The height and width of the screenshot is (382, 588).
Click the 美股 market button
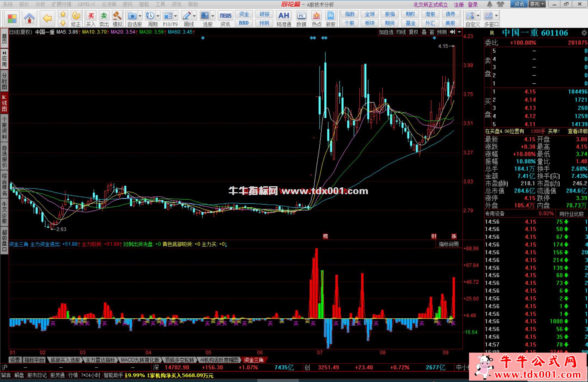pyautogui.click(x=450, y=23)
